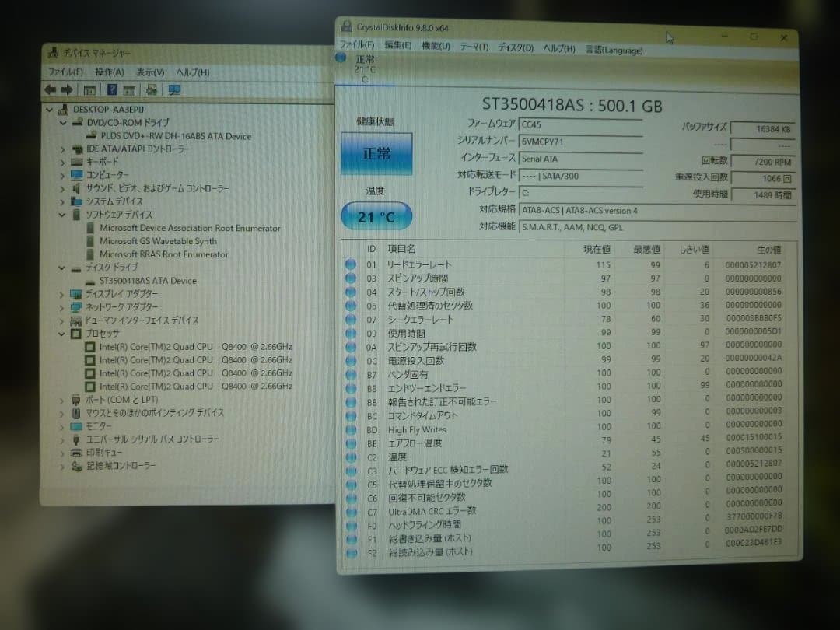Expand the ネットワーク アダプター node

click(62, 307)
